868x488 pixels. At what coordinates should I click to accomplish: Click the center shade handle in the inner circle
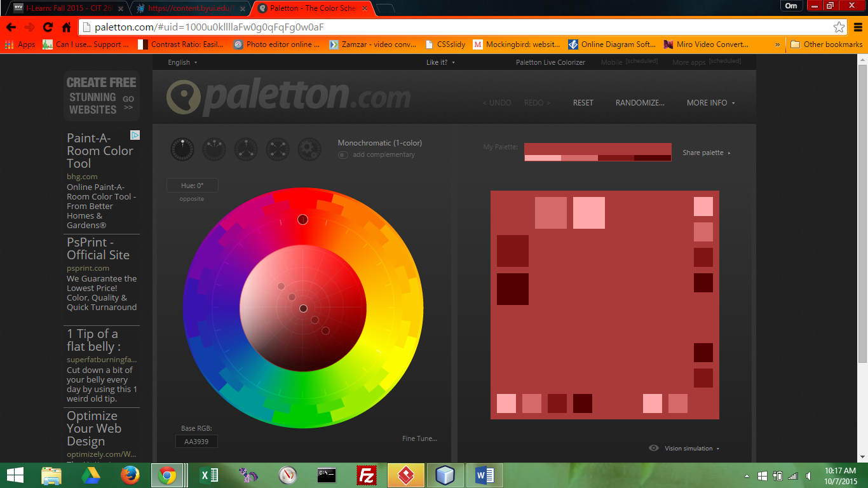[303, 308]
